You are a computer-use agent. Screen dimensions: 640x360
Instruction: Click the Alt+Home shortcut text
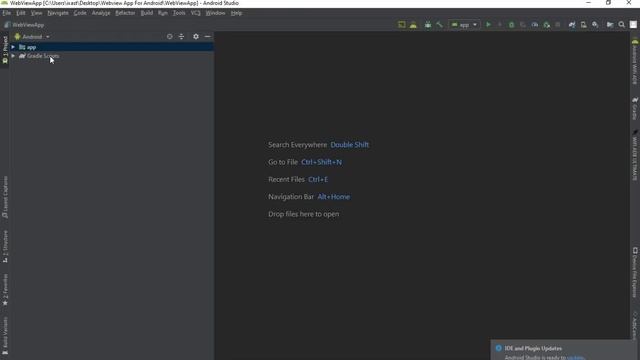[333, 197]
